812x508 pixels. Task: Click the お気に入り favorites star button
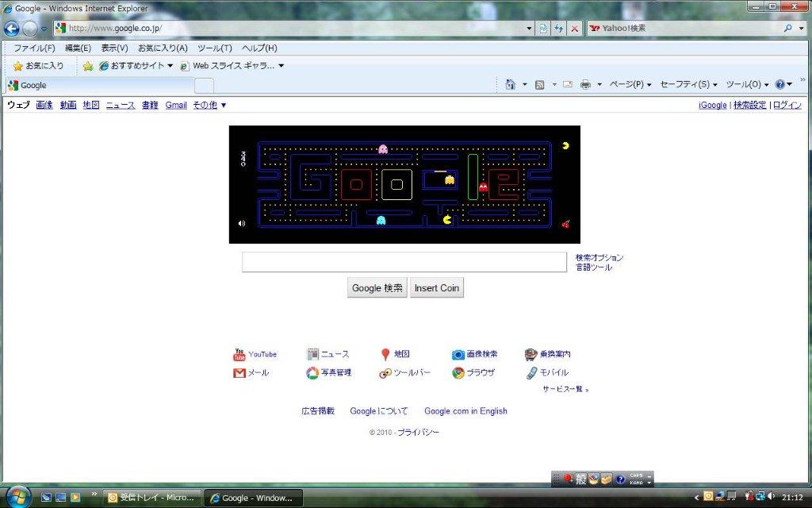[38, 66]
